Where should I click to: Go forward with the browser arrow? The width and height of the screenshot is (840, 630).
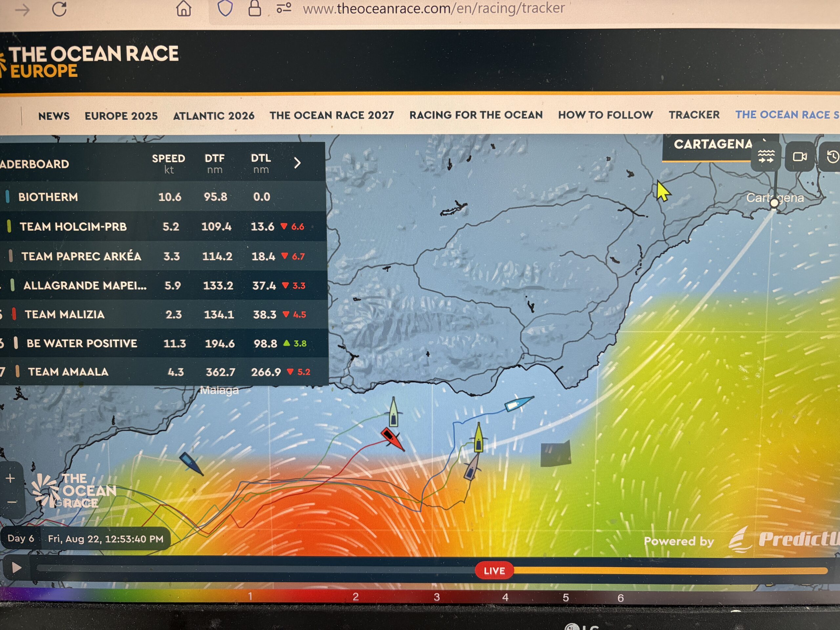(22, 10)
